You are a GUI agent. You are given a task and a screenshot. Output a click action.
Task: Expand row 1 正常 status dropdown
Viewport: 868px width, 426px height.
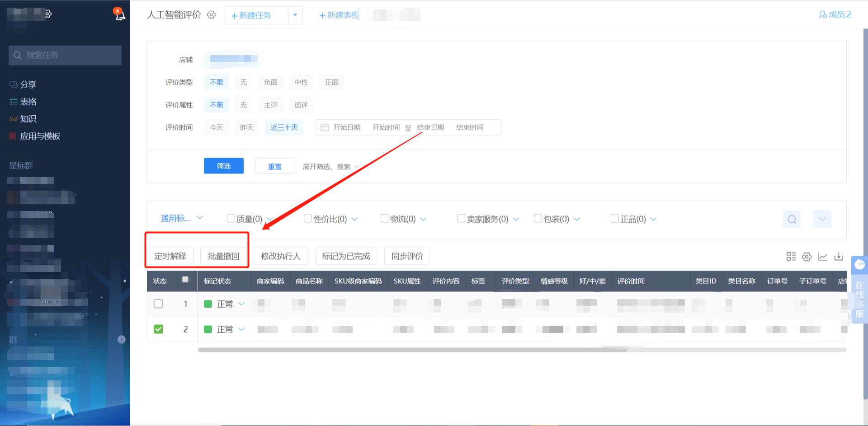point(241,304)
